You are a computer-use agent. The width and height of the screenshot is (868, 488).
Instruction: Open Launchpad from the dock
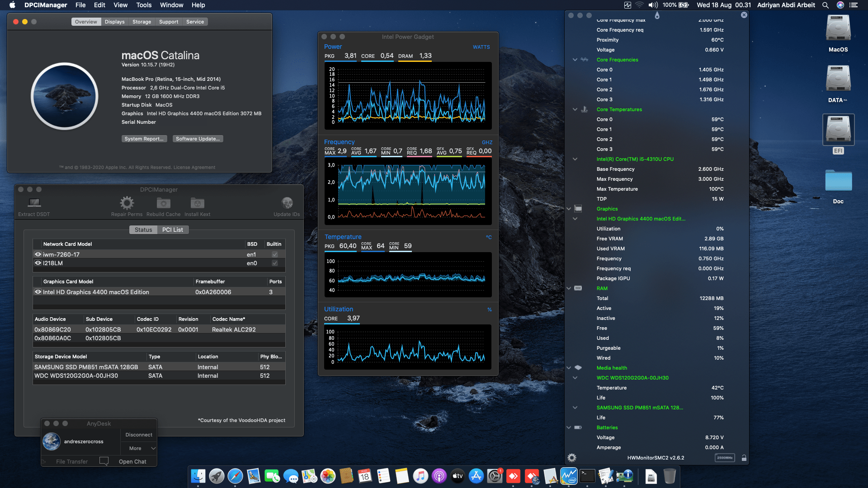tap(217, 476)
